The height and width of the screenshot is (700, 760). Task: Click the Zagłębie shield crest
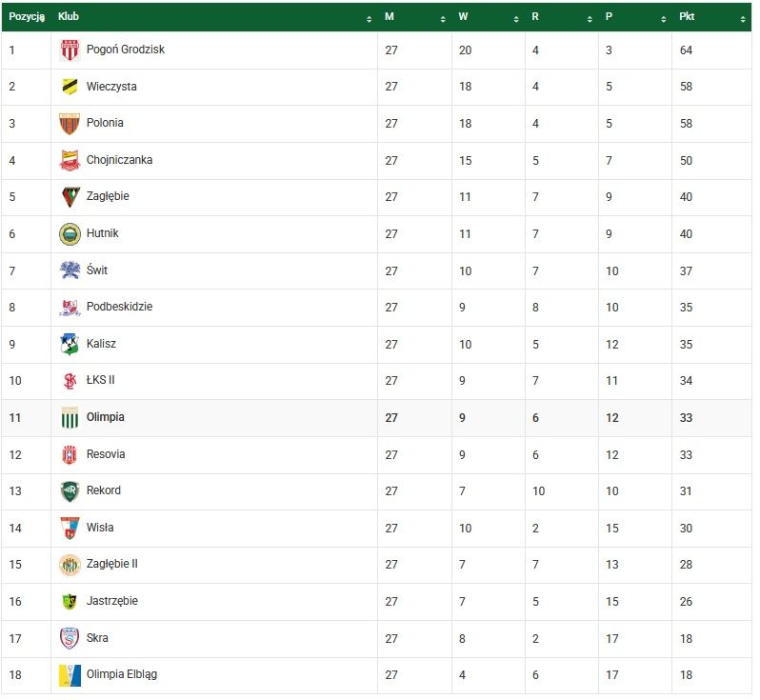tap(70, 197)
